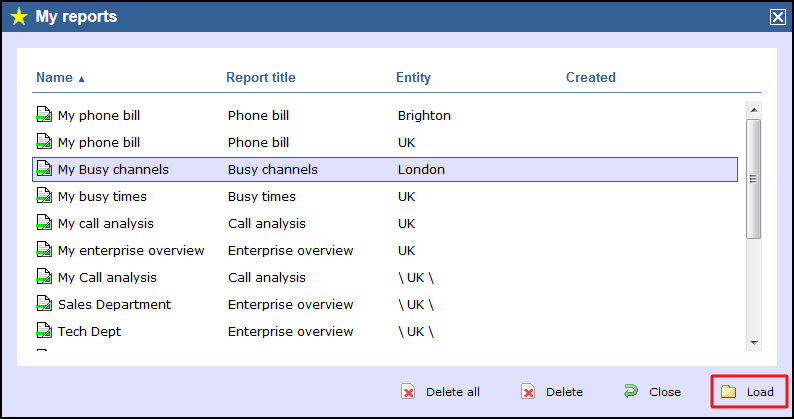Sort by the Created column header
The width and height of the screenshot is (794, 419).
[x=590, y=78]
